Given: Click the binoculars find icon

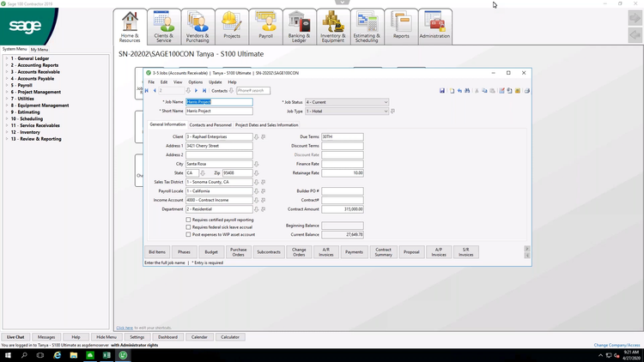Looking at the screenshot, I should point(467,91).
